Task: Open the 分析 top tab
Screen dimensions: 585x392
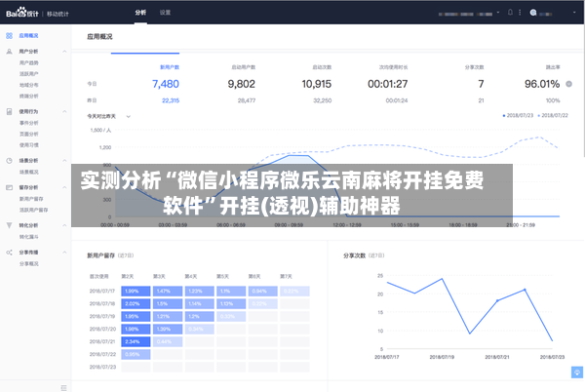Action: [140, 13]
